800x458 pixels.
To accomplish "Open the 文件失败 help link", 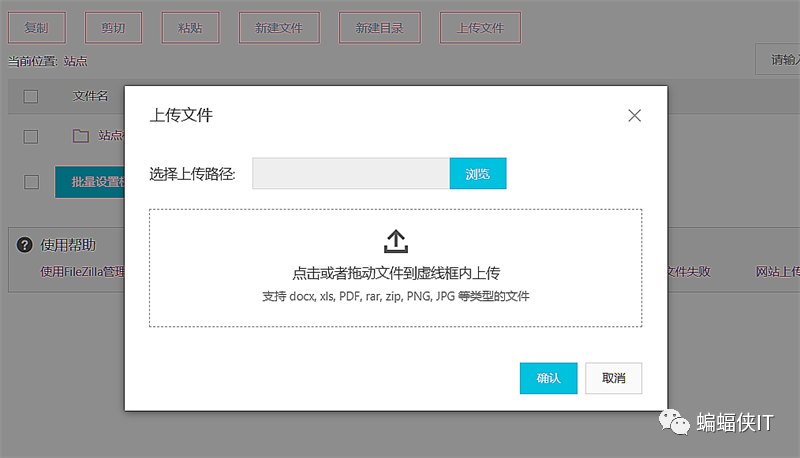I will [689, 272].
